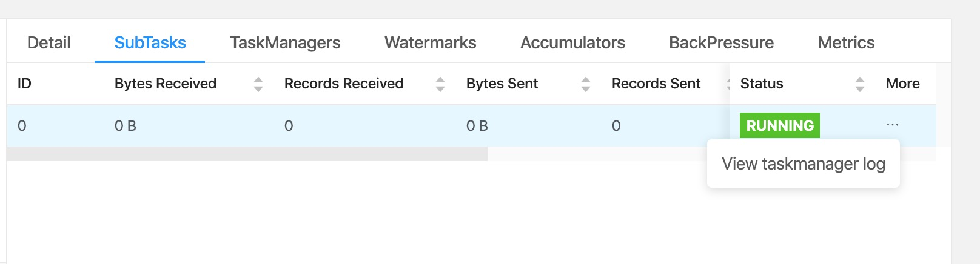Open the BackPressure tab
980x264 pixels.
pyautogui.click(x=721, y=42)
